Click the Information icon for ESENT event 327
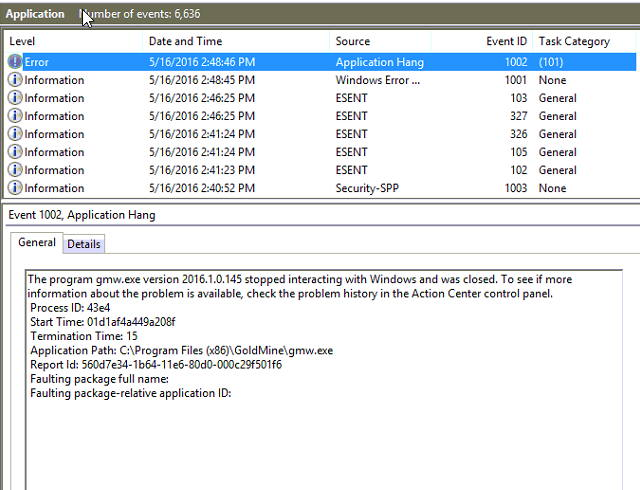 coord(15,116)
